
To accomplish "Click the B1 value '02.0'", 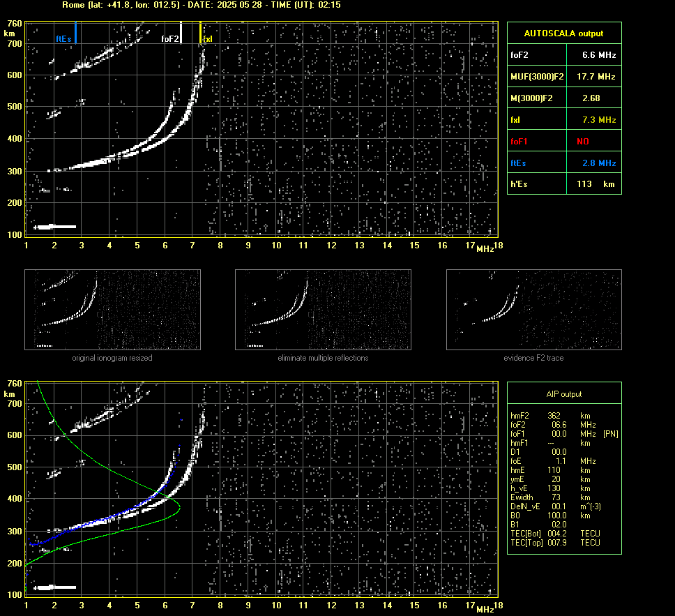I will (559, 524).
